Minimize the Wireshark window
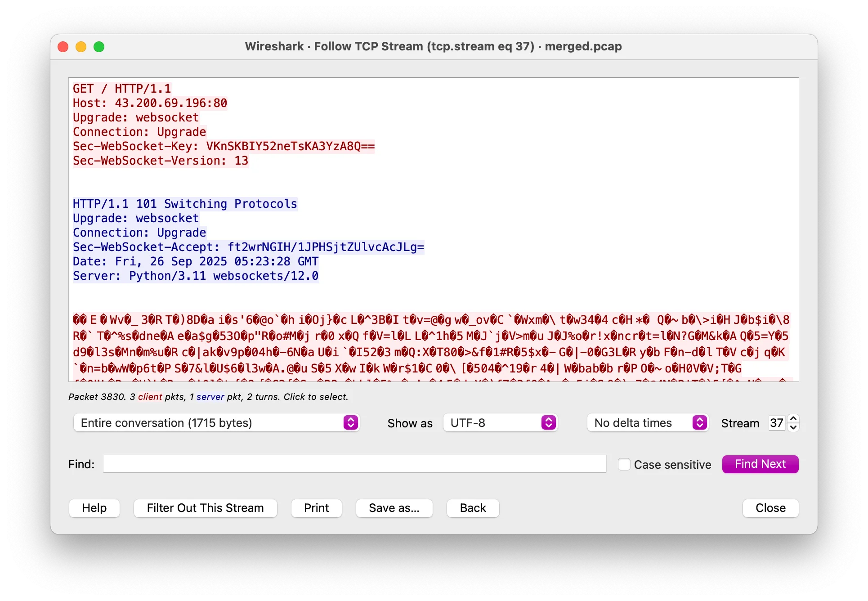 (81, 46)
